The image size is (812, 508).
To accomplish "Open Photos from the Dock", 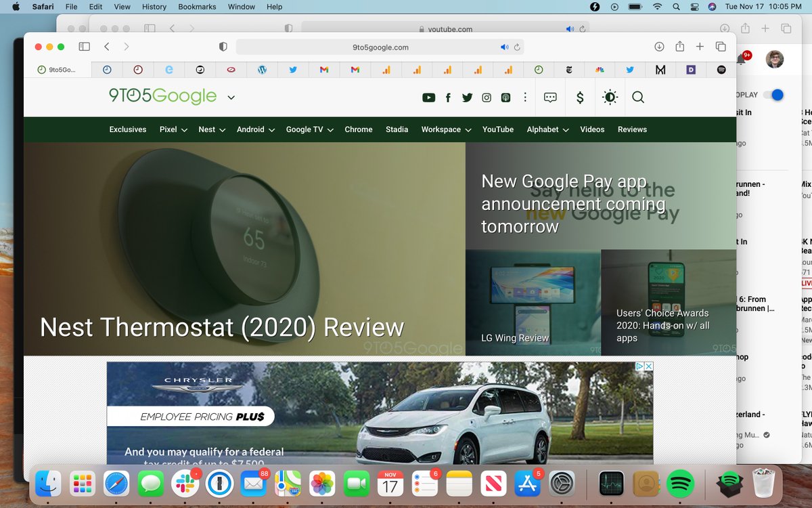I will pos(322,484).
